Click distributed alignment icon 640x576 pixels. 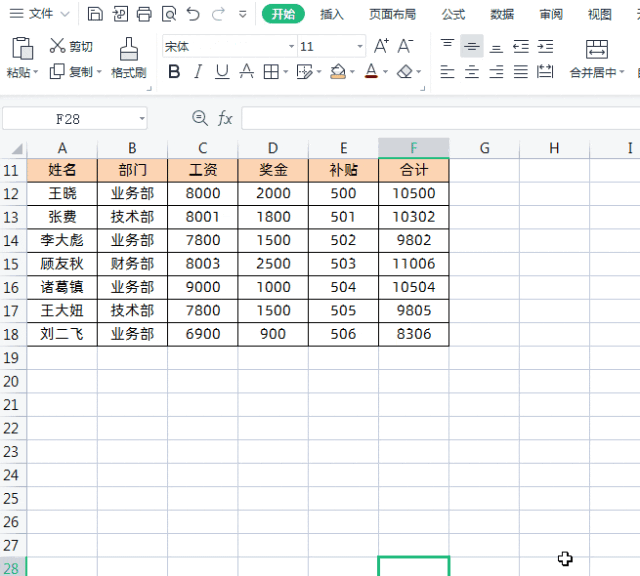[x=545, y=72]
